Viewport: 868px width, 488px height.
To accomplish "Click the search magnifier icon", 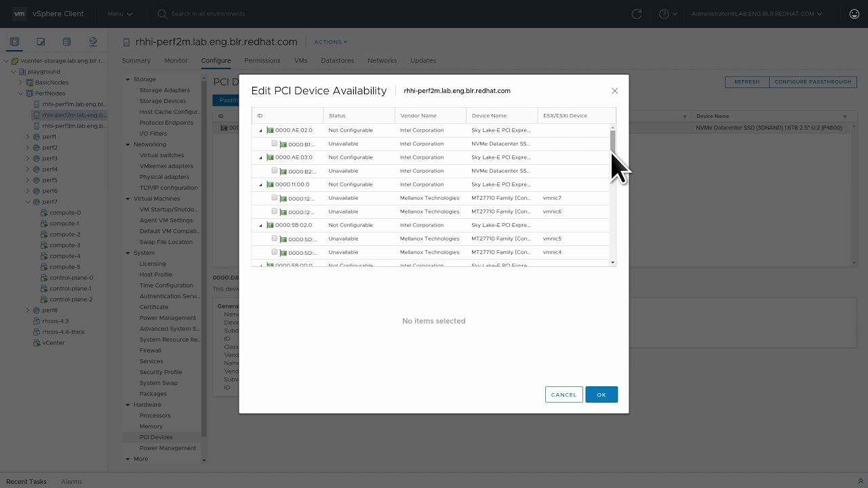I will click(x=162, y=14).
